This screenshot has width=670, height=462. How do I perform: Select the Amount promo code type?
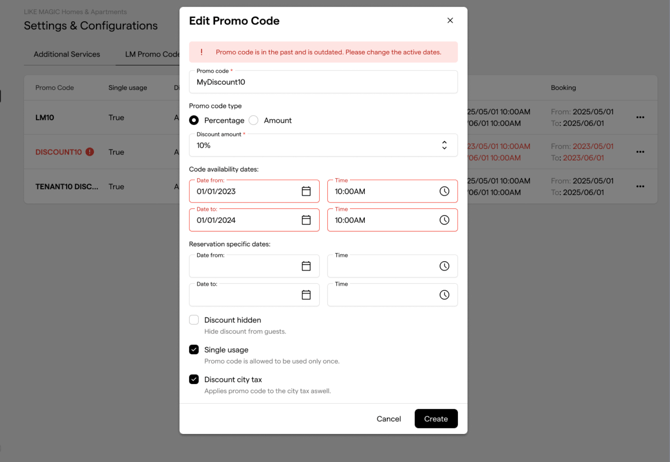[254, 120]
